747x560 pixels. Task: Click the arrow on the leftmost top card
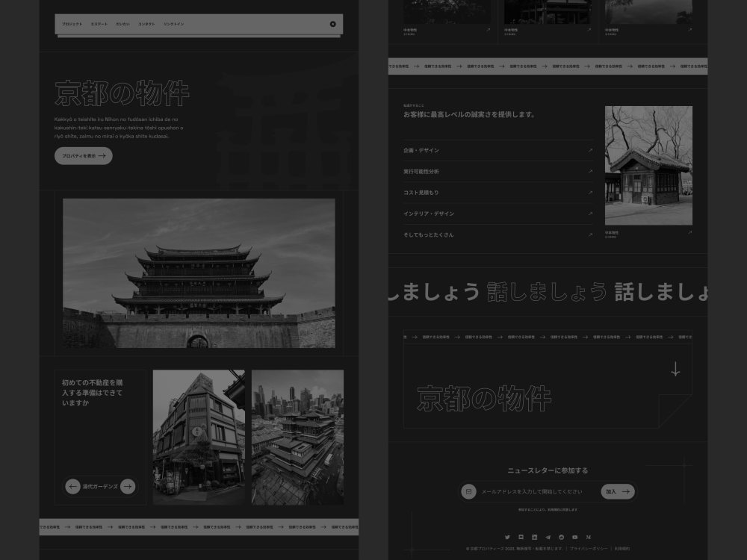pos(488,30)
